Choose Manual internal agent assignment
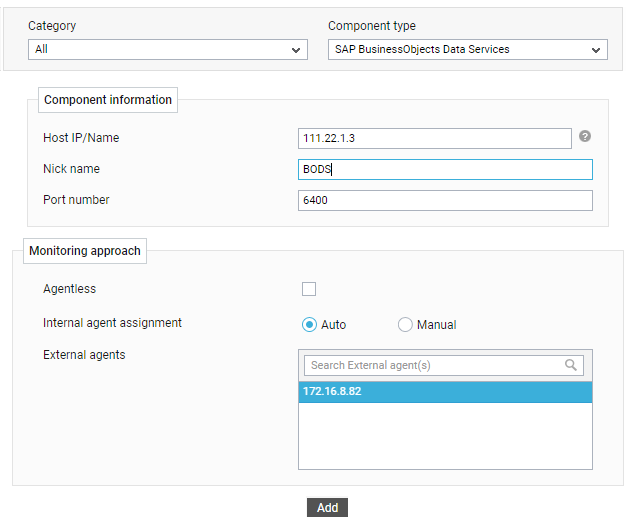 (405, 325)
